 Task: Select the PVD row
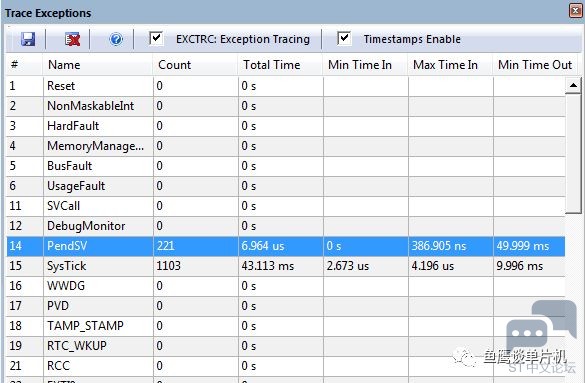285,306
